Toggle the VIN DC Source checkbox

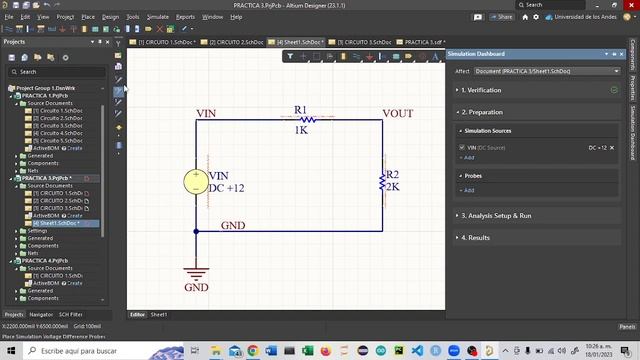tap(462, 147)
